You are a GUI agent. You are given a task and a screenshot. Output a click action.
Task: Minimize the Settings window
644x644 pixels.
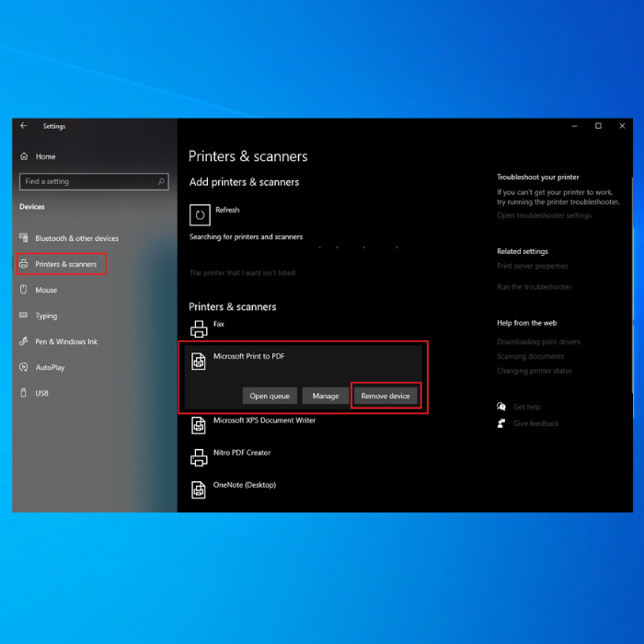574,126
